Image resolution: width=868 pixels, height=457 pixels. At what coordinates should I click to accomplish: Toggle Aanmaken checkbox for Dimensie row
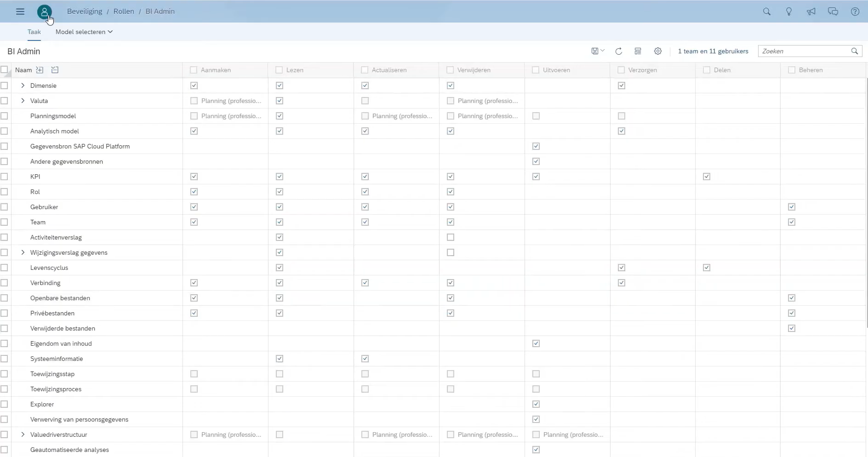click(194, 86)
